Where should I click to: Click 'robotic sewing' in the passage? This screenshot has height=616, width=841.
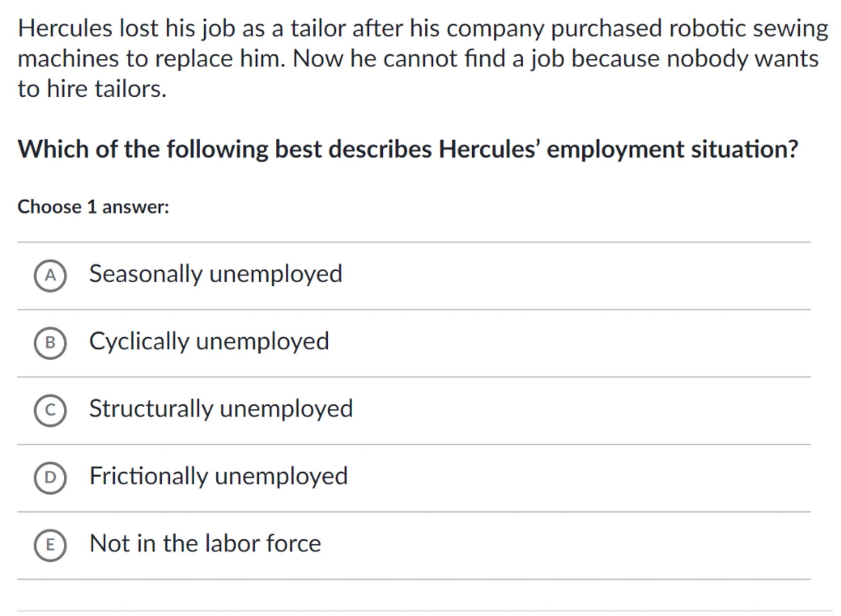tap(748, 28)
